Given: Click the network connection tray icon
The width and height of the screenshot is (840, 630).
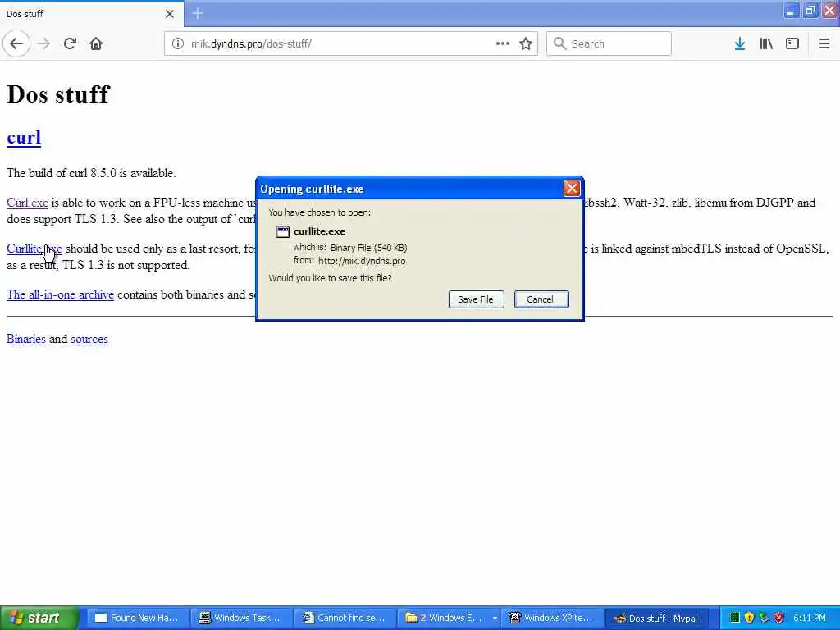Looking at the screenshot, I should click(764, 618).
